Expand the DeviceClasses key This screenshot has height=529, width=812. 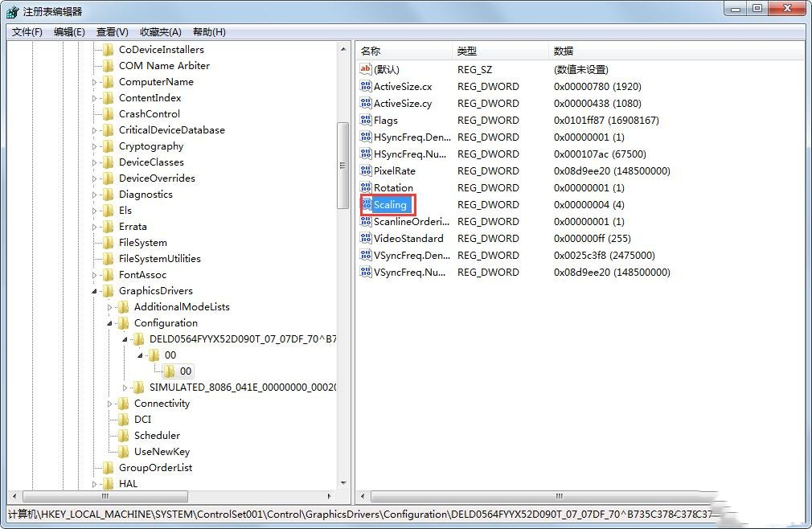(94, 162)
